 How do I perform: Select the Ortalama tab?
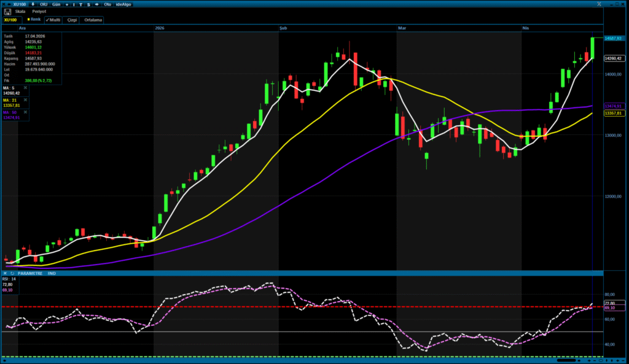click(x=93, y=20)
